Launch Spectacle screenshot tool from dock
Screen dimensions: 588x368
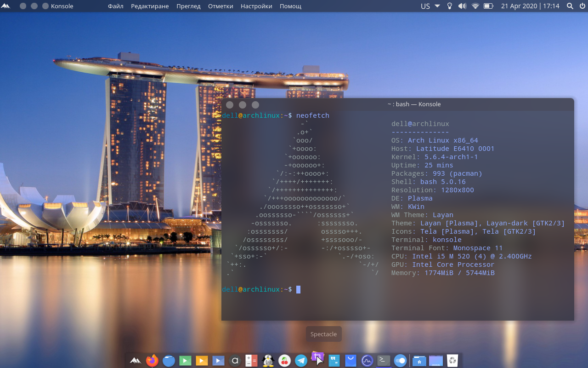click(x=317, y=358)
